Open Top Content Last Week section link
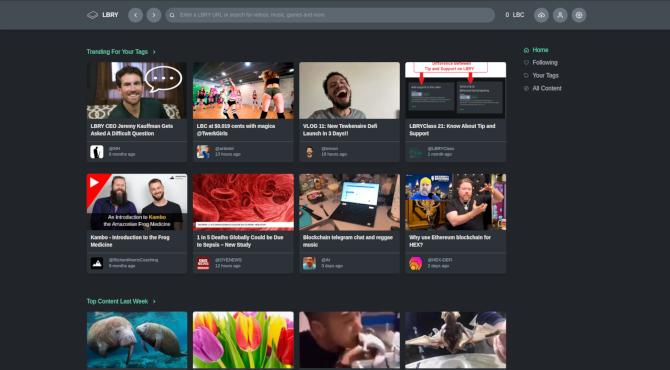Screen dimensions: 670x370 click(118, 302)
